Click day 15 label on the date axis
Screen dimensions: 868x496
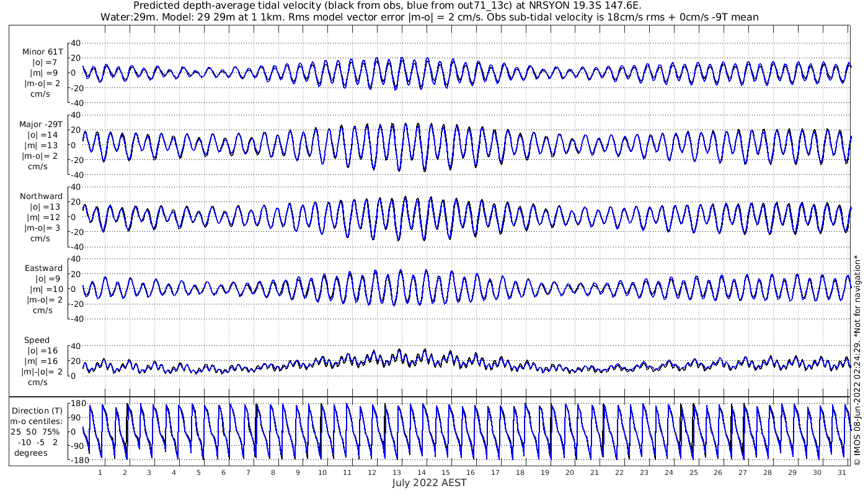pos(446,472)
